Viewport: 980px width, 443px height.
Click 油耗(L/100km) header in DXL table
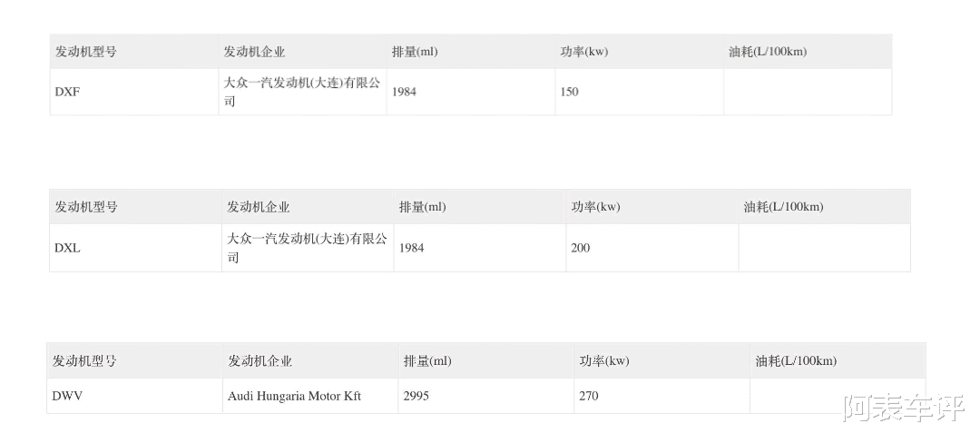[783, 207]
